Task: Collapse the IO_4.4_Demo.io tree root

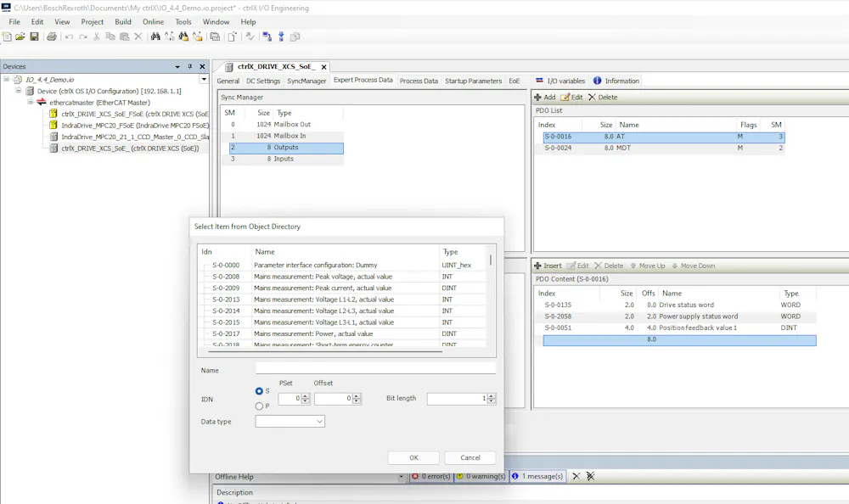Action: pyautogui.click(x=7, y=79)
